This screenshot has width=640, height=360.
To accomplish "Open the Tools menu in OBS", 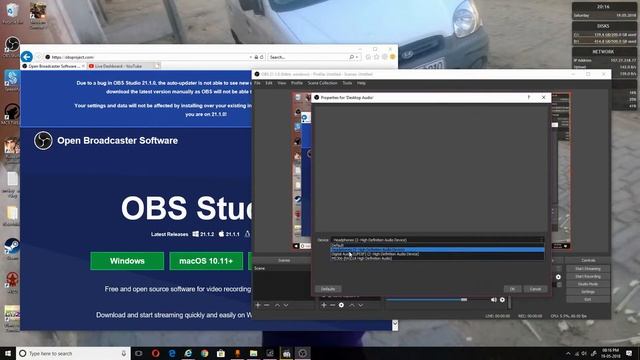I will (347, 83).
